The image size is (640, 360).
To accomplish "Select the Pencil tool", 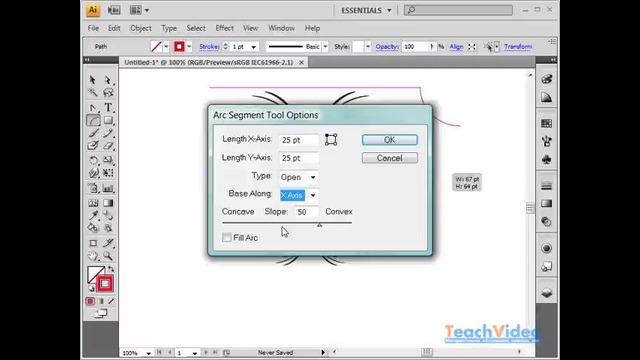I will point(108,133).
